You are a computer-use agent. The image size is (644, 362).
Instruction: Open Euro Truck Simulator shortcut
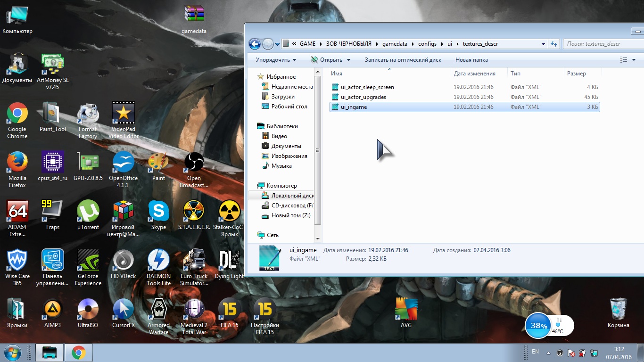[194, 267]
